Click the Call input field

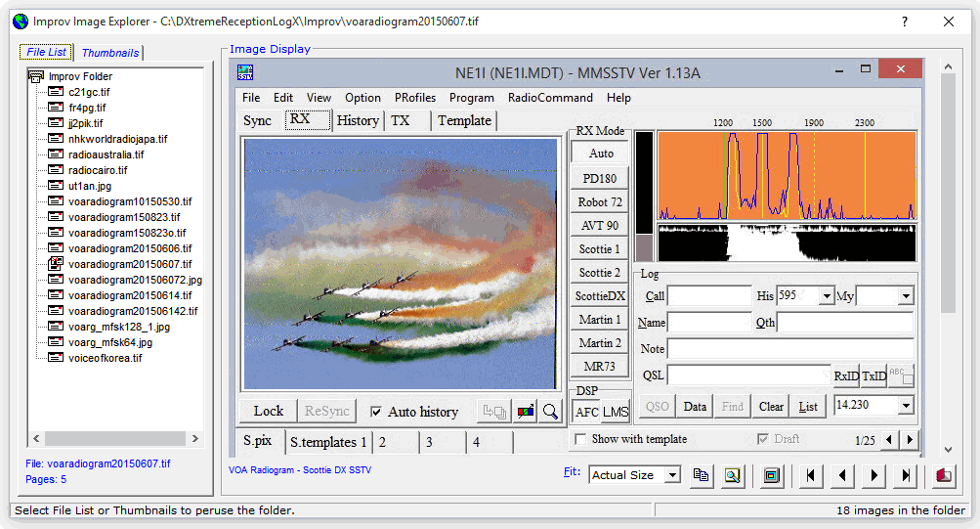pyautogui.click(x=709, y=295)
